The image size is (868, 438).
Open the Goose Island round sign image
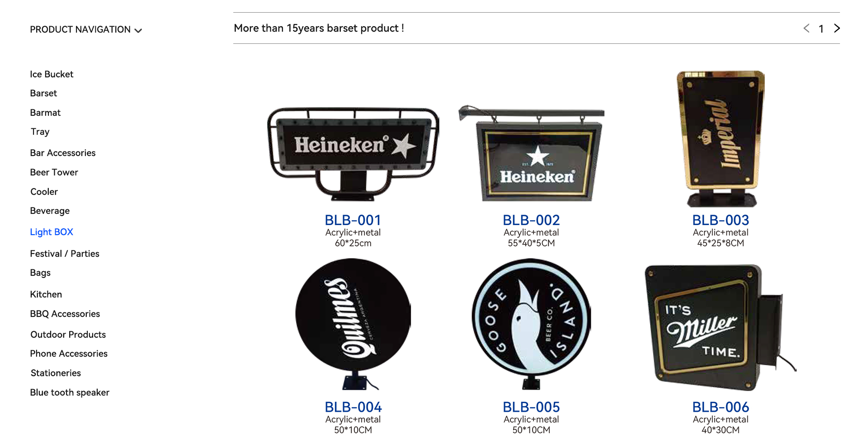point(532,324)
